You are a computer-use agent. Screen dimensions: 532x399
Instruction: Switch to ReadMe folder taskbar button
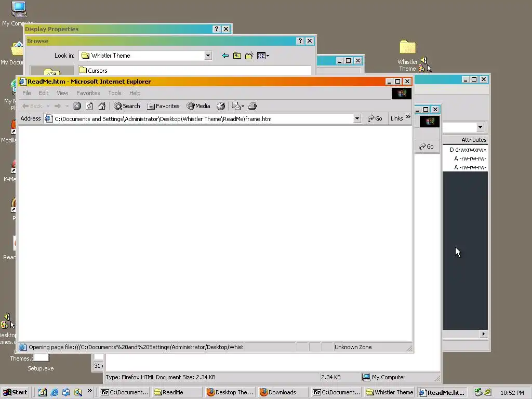(177, 392)
